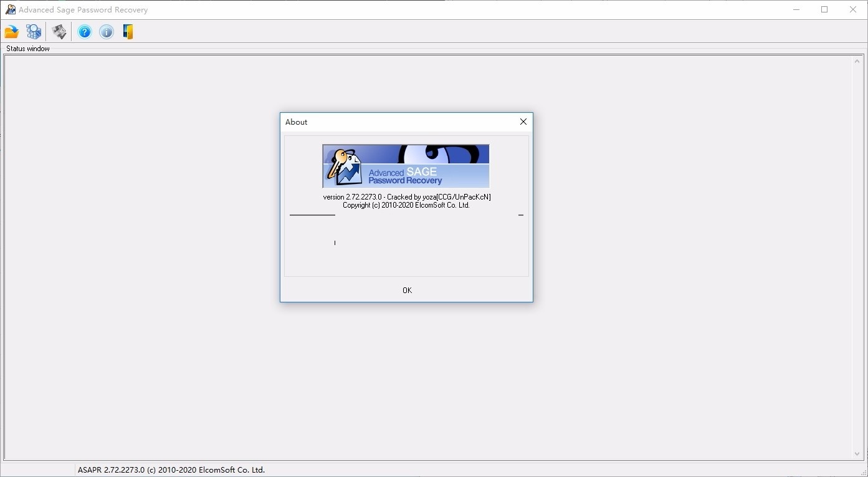
Task: Click the status window scroll down arrow
Action: pos(857,455)
